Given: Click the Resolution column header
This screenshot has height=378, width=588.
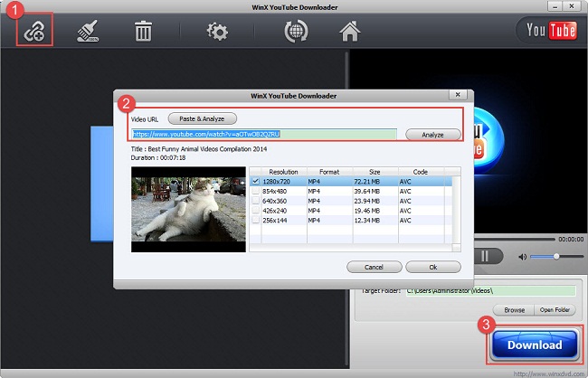Looking at the screenshot, I should tap(284, 172).
